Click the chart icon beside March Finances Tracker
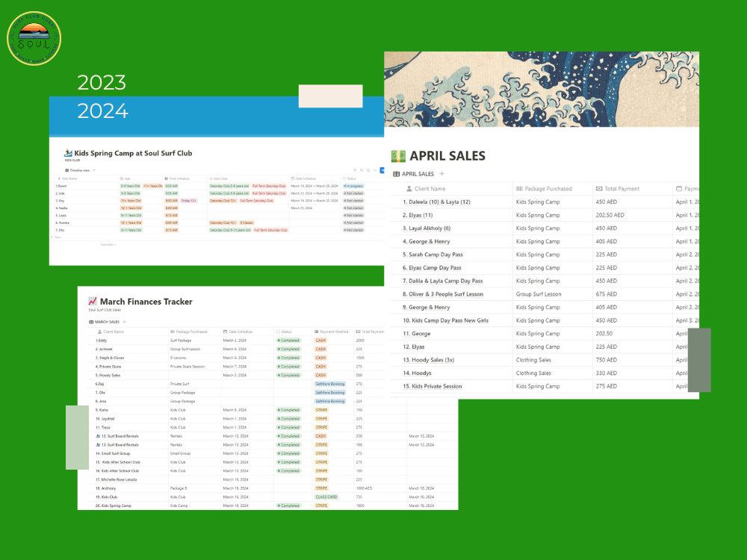The width and height of the screenshot is (747, 560). coord(93,301)
